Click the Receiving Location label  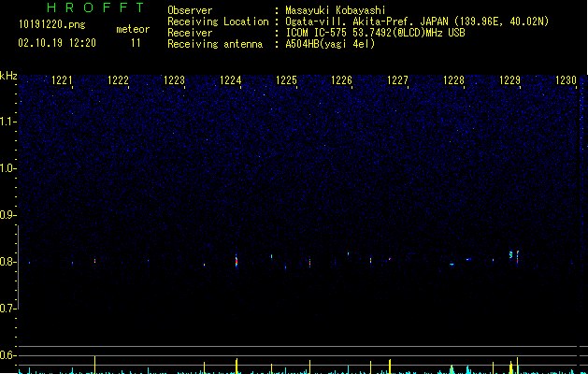pos(218,22)
